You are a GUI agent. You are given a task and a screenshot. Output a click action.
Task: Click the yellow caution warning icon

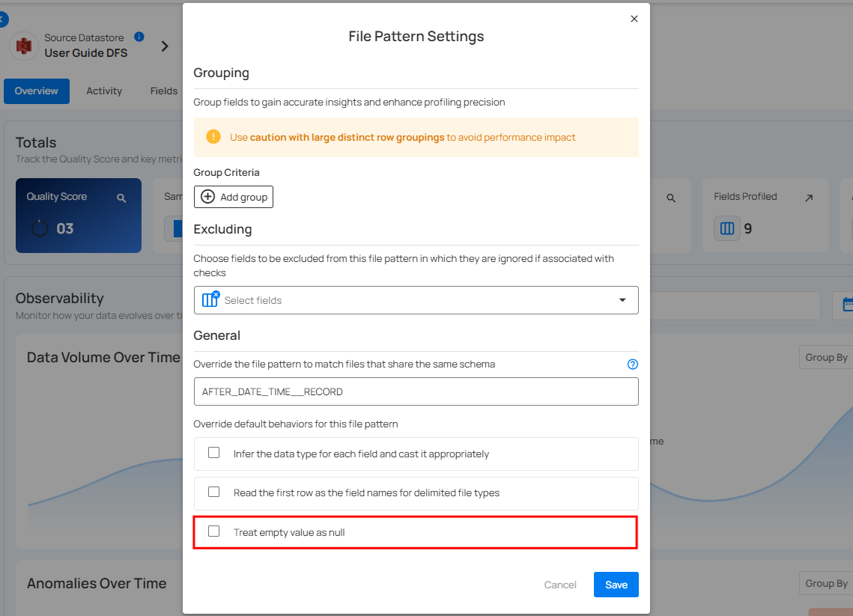coord(213,137)
